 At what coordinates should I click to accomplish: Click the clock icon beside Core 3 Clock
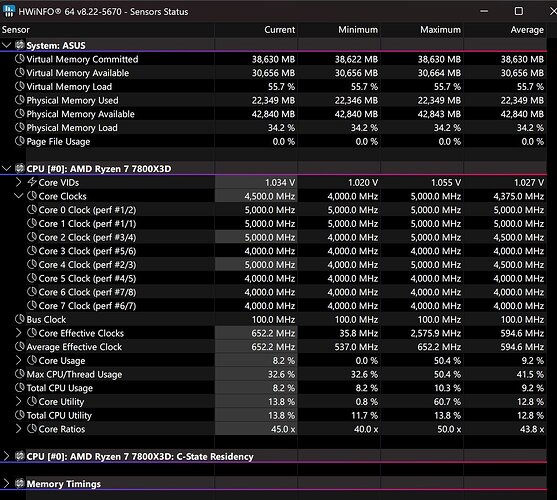(32, 251)
